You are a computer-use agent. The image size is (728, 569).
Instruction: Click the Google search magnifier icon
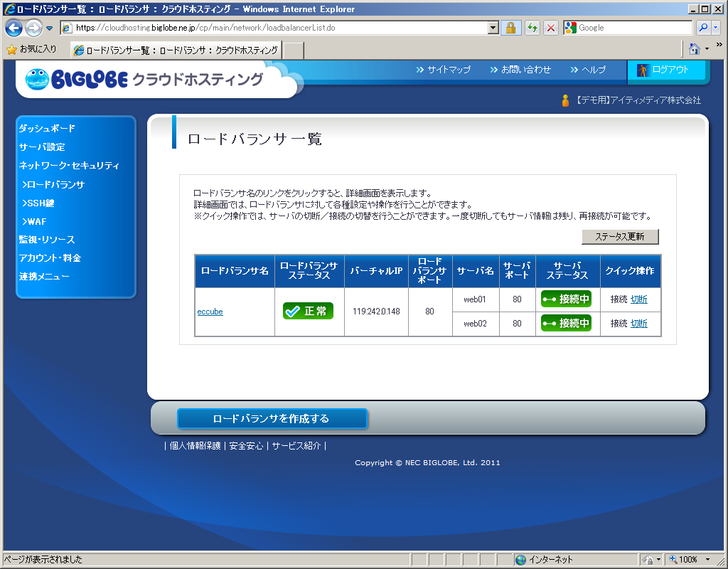[x=702, y=28]
